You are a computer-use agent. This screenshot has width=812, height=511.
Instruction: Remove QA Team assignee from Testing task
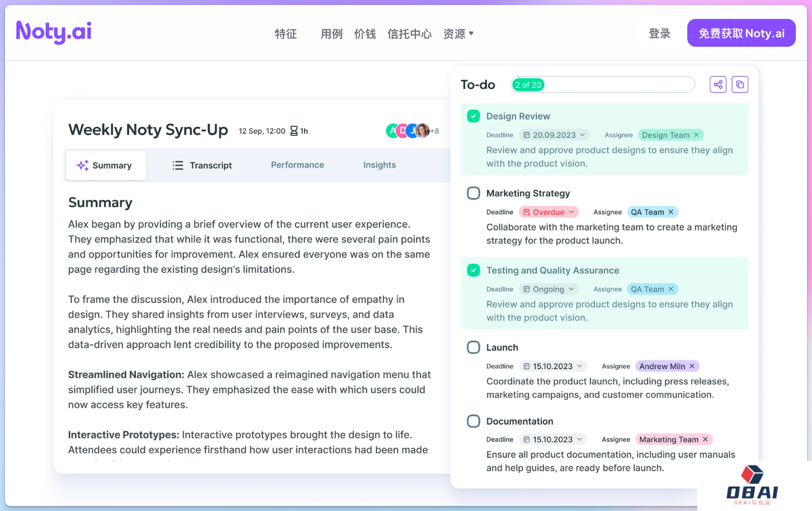(671, 289)
